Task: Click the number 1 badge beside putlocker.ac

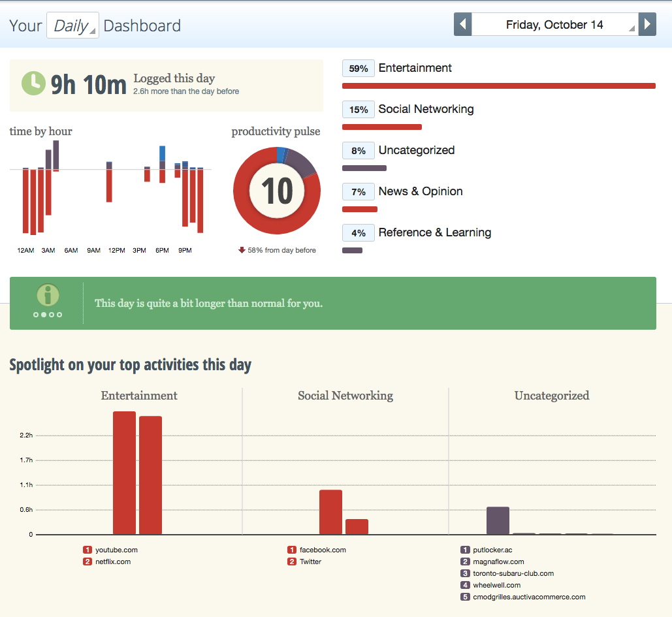Action: tap(465, 550)
